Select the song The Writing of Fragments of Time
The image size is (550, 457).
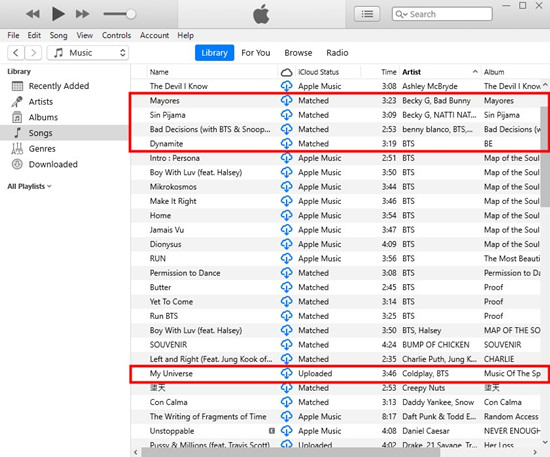coord(208,417)
